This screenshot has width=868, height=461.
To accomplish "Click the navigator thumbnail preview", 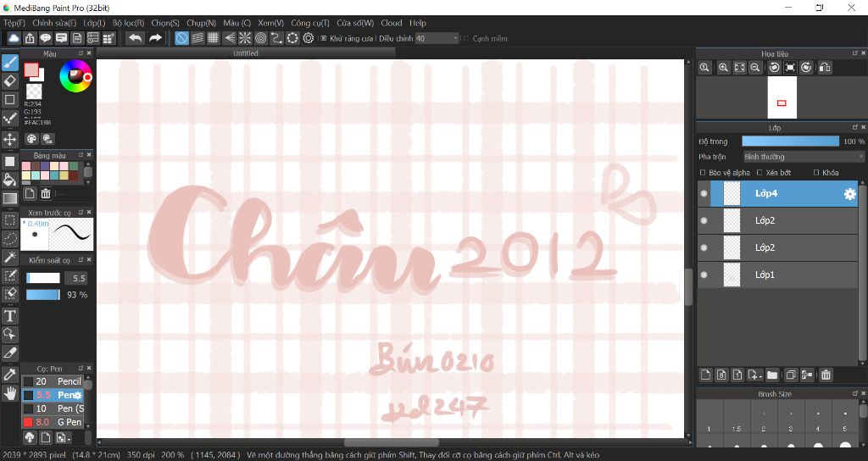I will pyautogui.click(x=782, y=97).
